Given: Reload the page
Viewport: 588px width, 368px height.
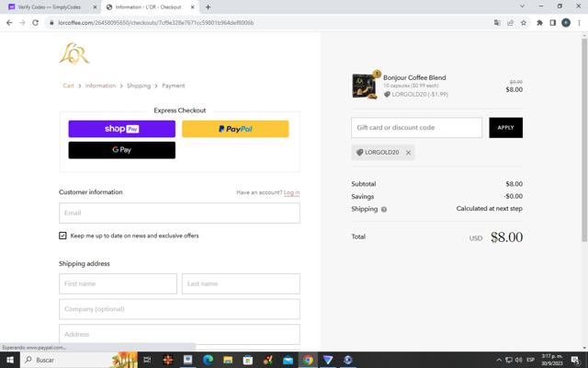Looking at the screenshot, I should pos(35,22).
